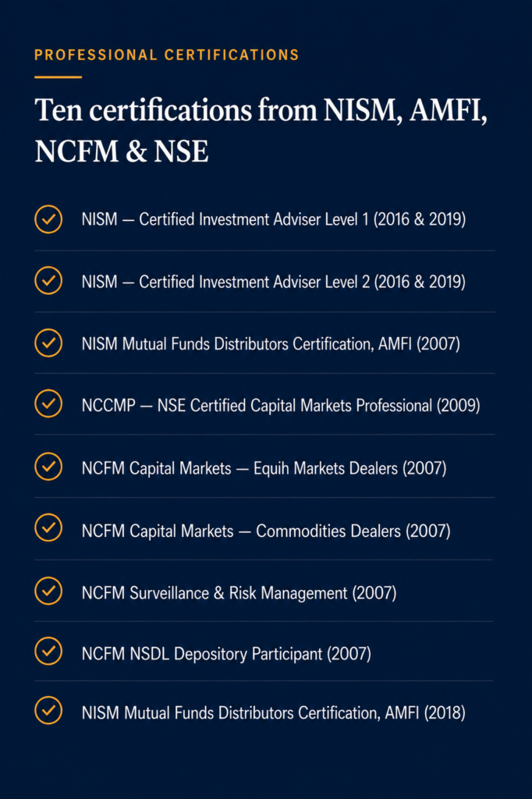Click NCFM Capital Markets Commodities Dealers text
Viewport: 532px width, 799px height.
[x=266, y=531]
